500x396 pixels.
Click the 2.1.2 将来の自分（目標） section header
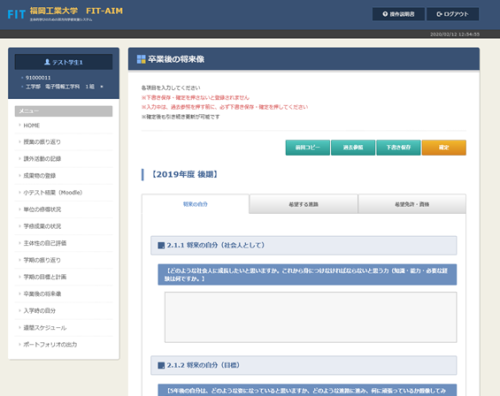[304, 365]
